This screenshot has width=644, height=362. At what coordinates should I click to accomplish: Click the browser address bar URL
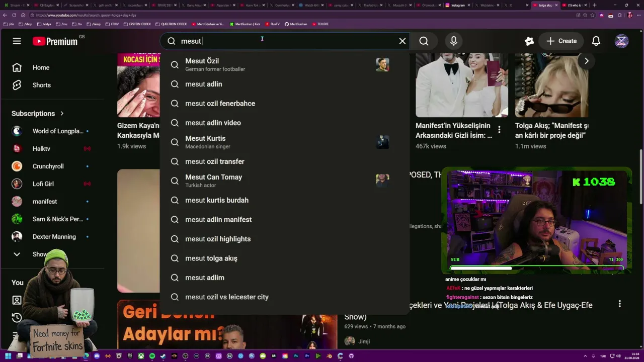(x=86, y=15)
